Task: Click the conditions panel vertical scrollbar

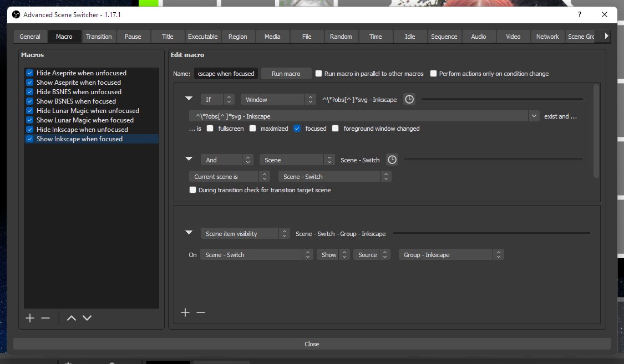Action: pos(596,131)
